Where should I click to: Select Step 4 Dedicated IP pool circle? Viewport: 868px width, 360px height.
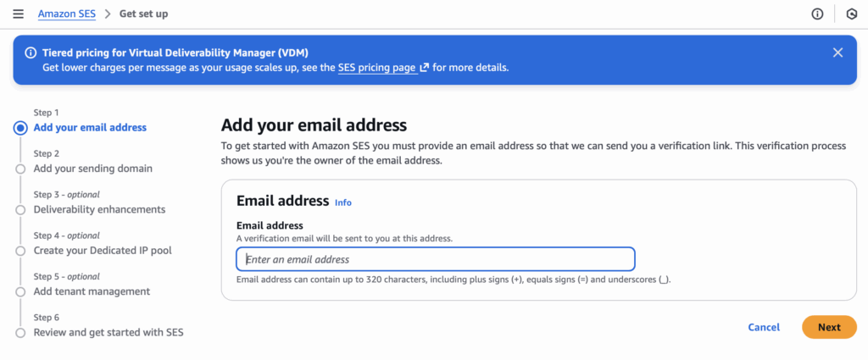(20, 251)
